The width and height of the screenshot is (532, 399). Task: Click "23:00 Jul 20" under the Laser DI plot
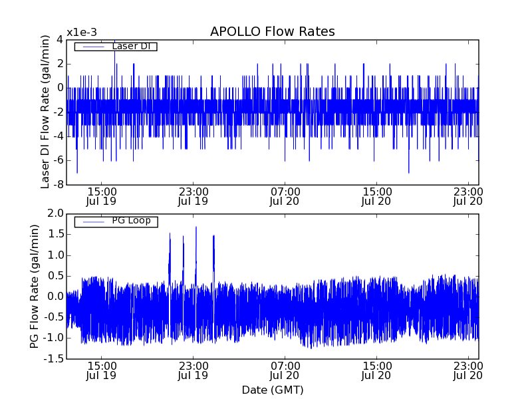pyautogui.click(x=468, y=196)
